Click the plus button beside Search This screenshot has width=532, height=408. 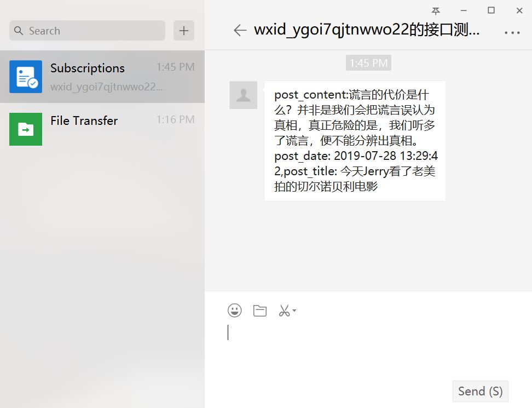pos(184,31)
